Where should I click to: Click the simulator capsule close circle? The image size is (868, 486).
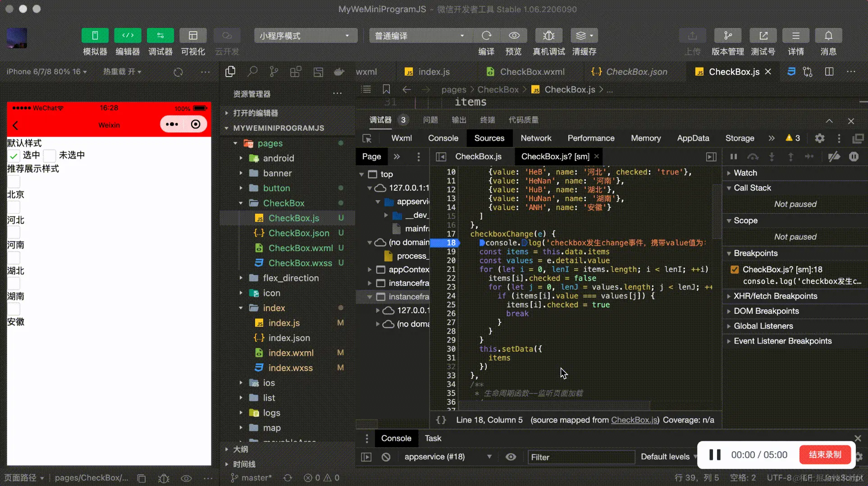coord(196,124)
